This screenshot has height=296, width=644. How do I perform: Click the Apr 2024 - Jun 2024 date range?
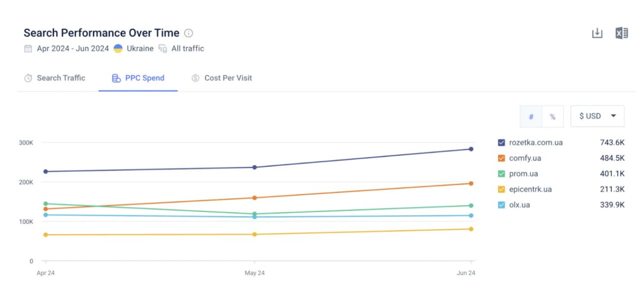pyautogui.click(x=73, y=49)
